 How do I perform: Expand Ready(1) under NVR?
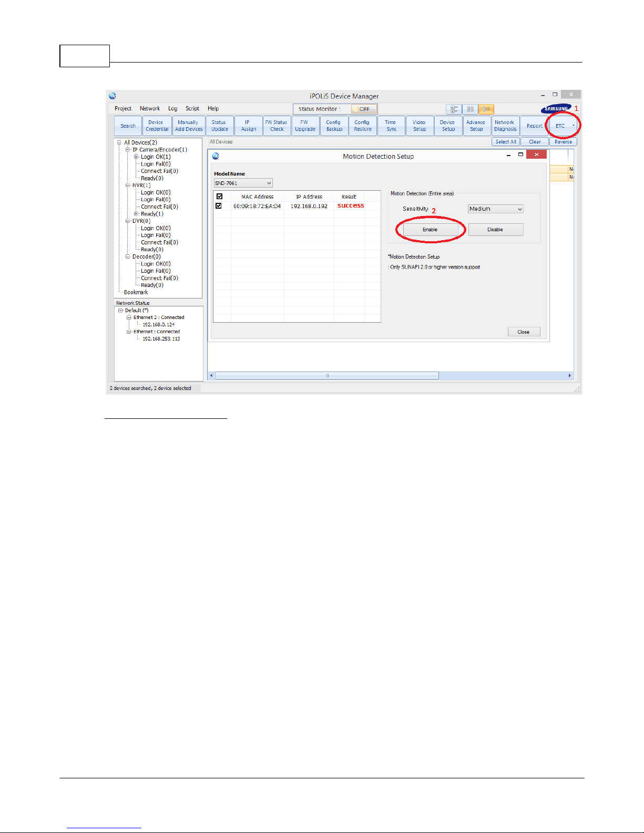pos(136,214)
